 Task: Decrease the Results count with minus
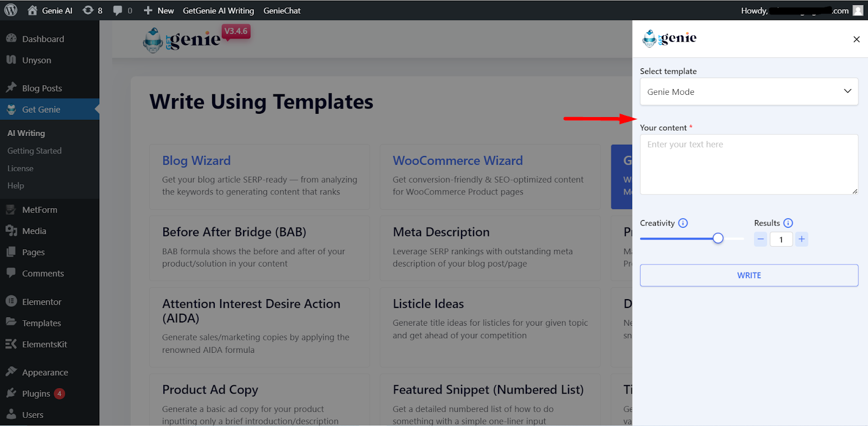[761, 239]
